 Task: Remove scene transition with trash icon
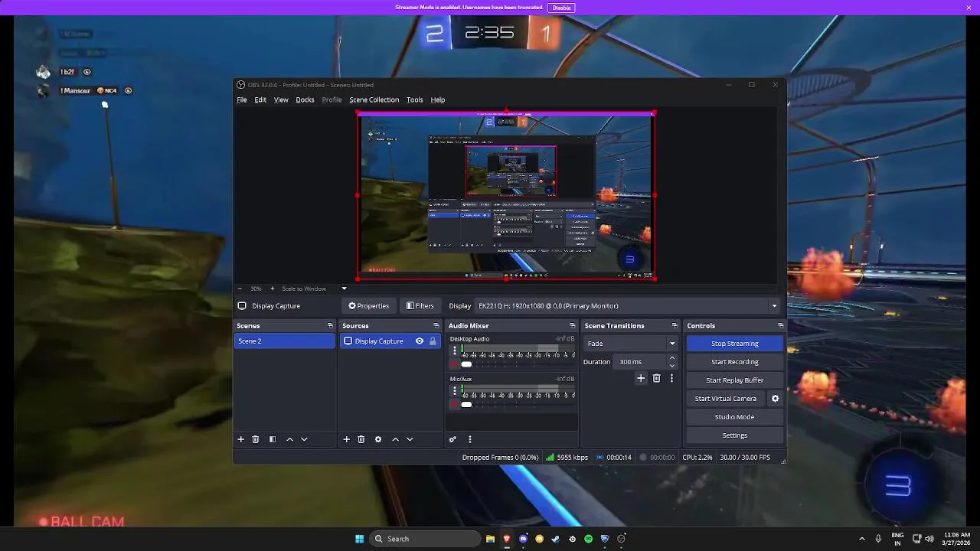(656, 378)
